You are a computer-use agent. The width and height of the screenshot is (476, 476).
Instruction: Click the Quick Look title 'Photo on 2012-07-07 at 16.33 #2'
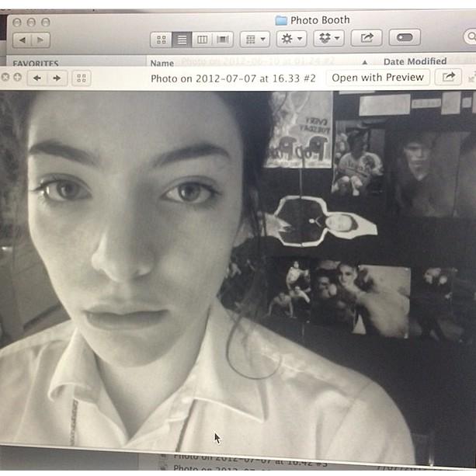(x=233, y=78)
